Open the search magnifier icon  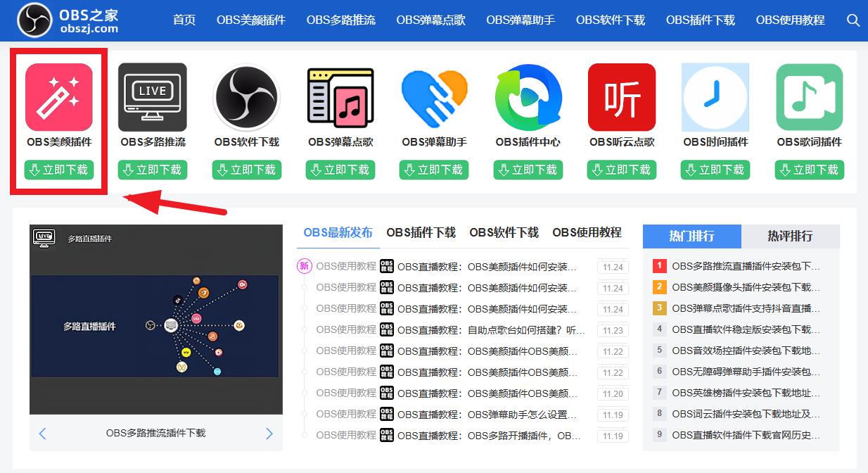click(853, 20)
